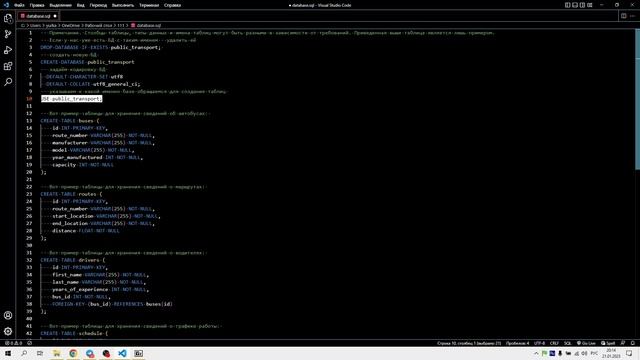Click on CREATE TABLE drivers line

pos(73,260)
